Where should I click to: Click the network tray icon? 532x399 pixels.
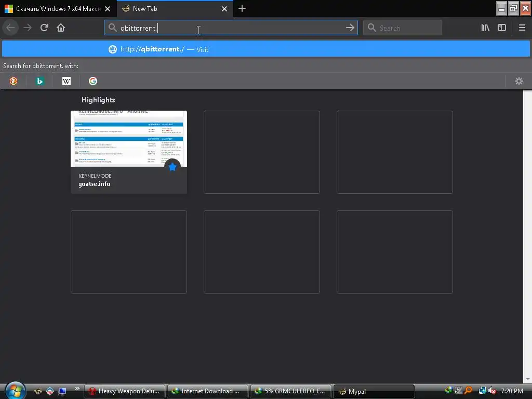[482, 391]
